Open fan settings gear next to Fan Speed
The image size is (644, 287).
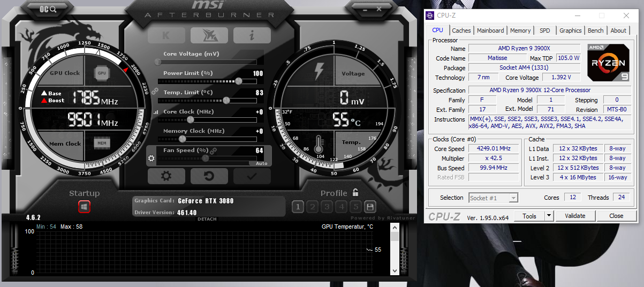pos(151,158)
